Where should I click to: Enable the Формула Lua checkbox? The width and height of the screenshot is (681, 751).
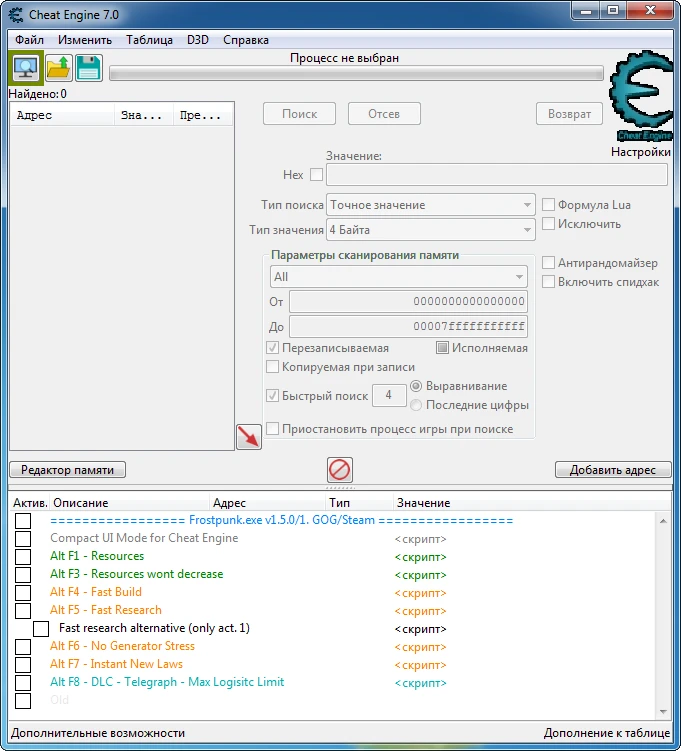coord(548,205)
